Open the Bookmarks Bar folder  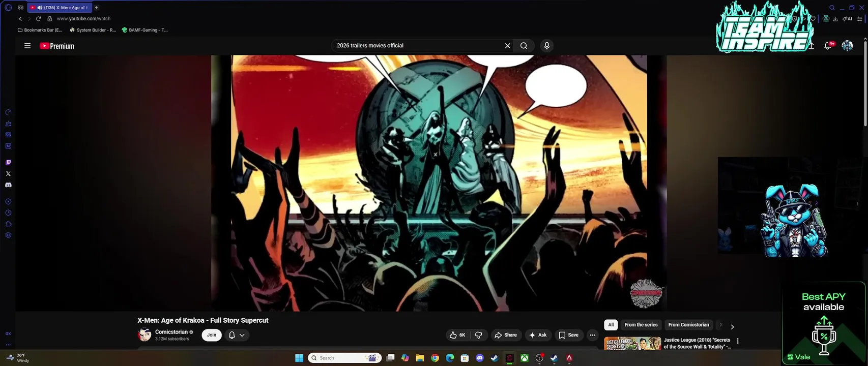[x=40, y=30]
